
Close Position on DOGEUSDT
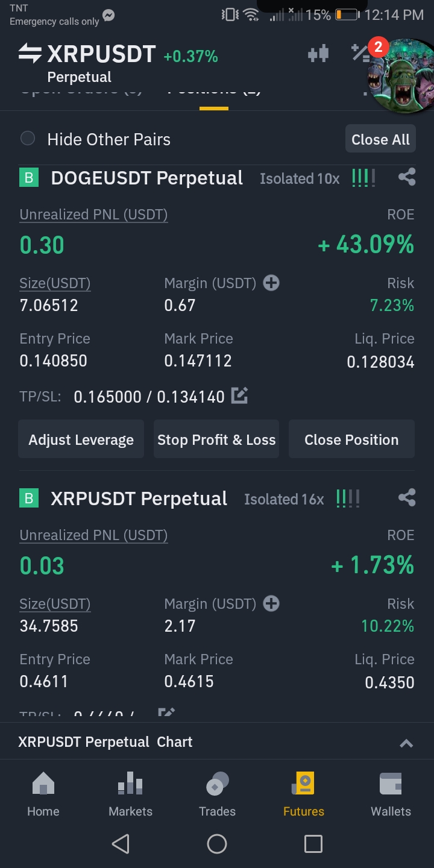pyautogui.click(x=351, y=439)
